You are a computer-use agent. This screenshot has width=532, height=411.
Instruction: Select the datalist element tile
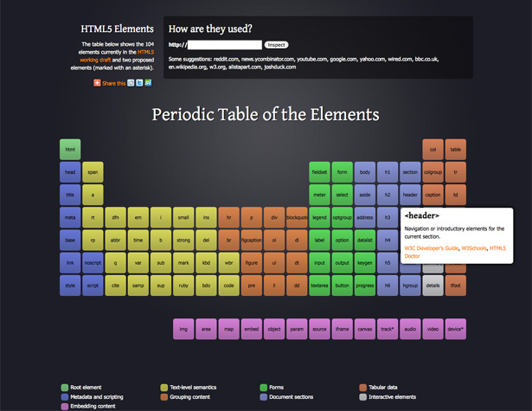coord(365,240)
